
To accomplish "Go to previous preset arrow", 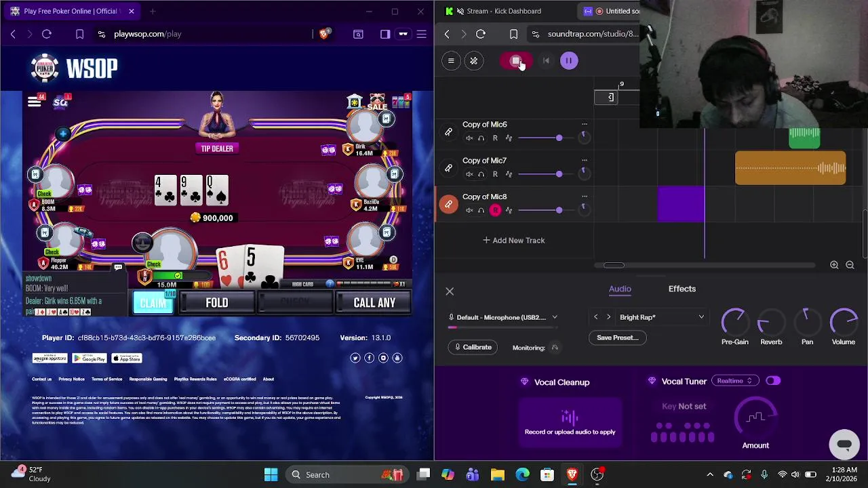I will pyautogui.click(x=596, y=317).
